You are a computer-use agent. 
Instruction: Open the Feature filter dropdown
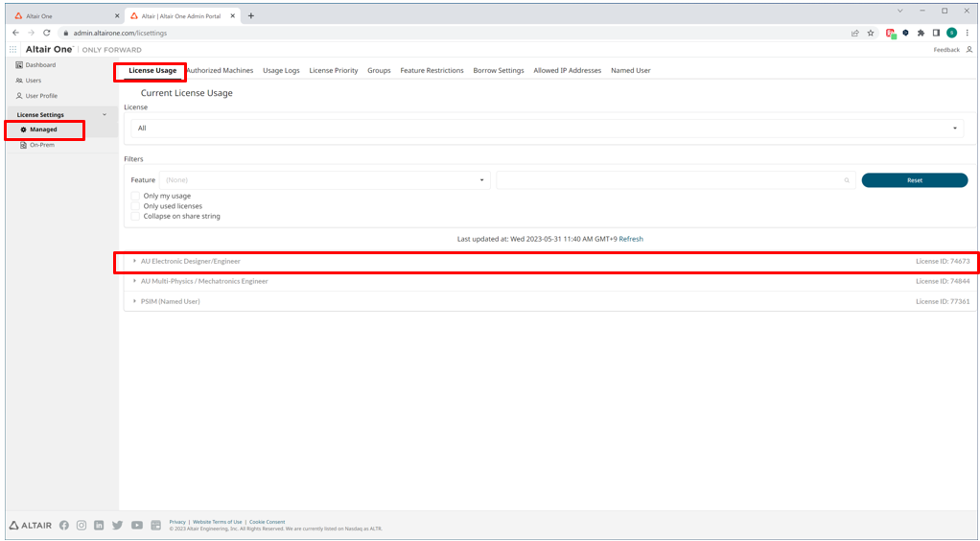coord(324,180)
